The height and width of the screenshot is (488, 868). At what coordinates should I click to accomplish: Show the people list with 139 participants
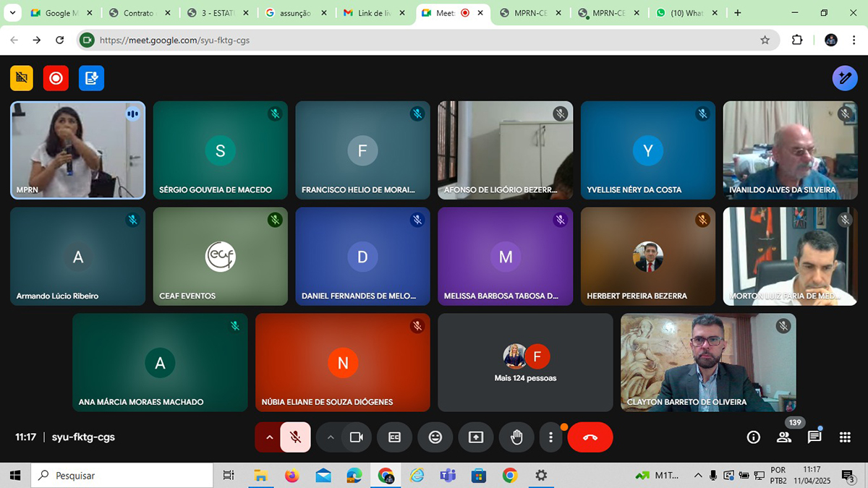(x=784, y=437)
